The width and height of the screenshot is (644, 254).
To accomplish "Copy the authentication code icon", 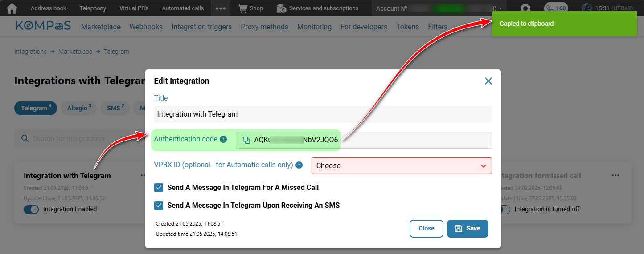I will point(246,140).
